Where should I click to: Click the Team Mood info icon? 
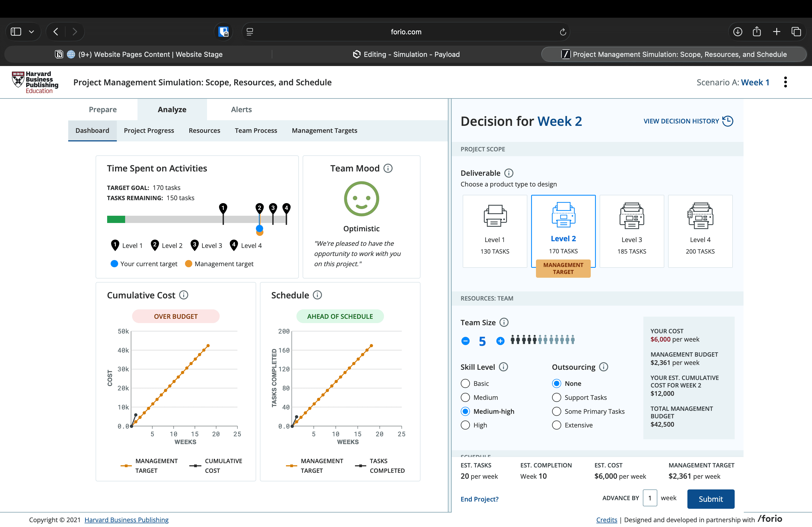click(388, 169)
